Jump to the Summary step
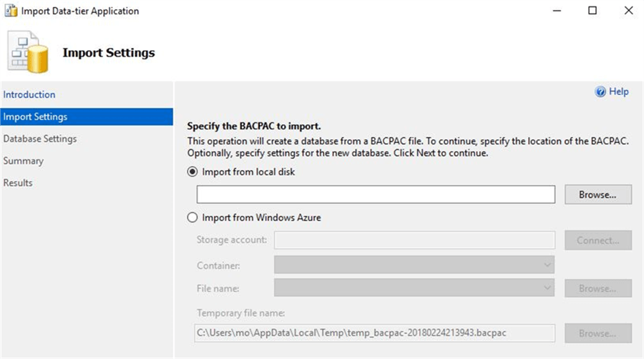Image resolution: width=644 pixels, height=359 pixels. click(x=24, y=161)
